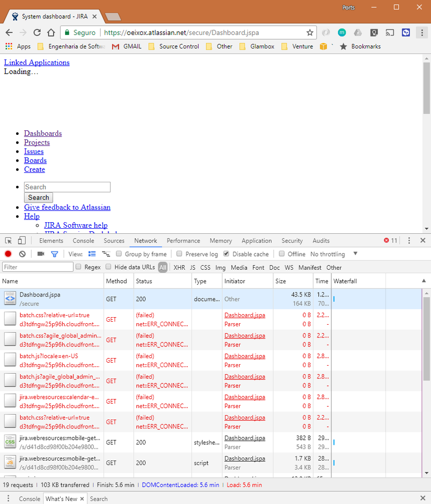Click into the network Filter input
This screenshot has height=504, width=431.
(x=38, y=267)
